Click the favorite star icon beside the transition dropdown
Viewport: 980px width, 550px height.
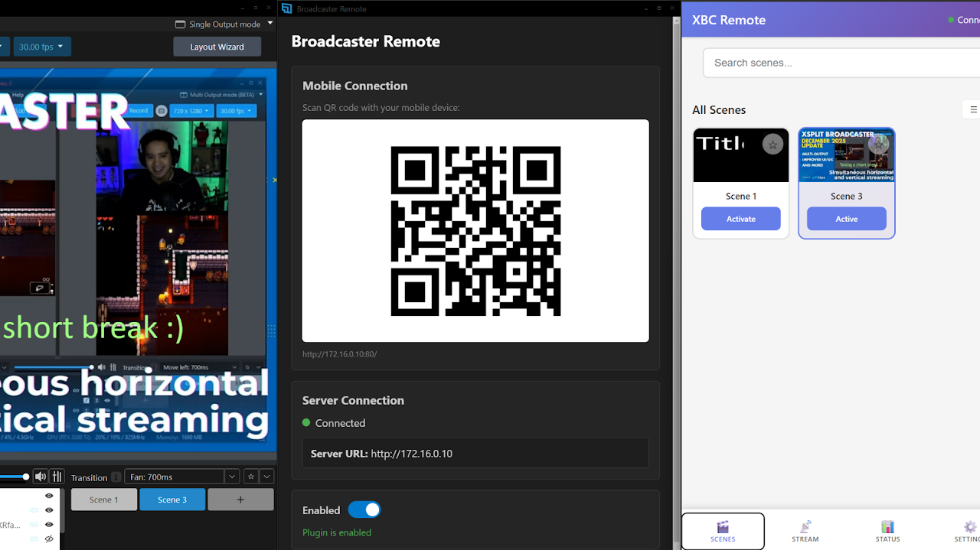coord(250,476)
